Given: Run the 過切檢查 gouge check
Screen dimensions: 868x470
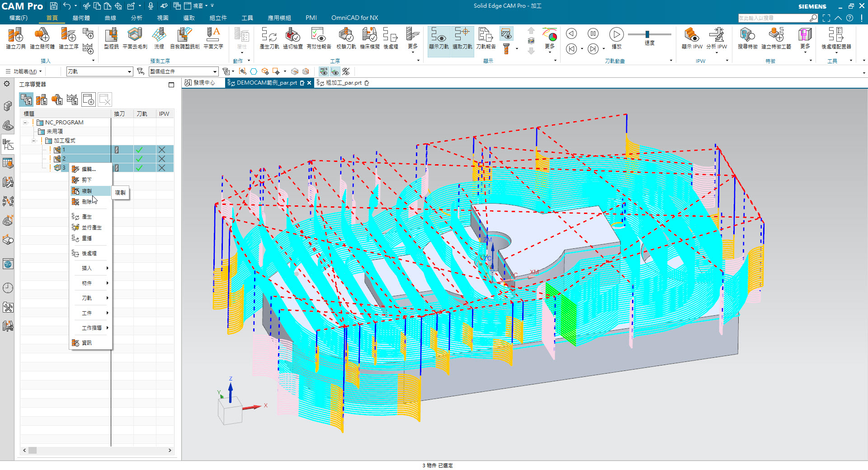Looking at the screenshot, I should click(293, 38).
